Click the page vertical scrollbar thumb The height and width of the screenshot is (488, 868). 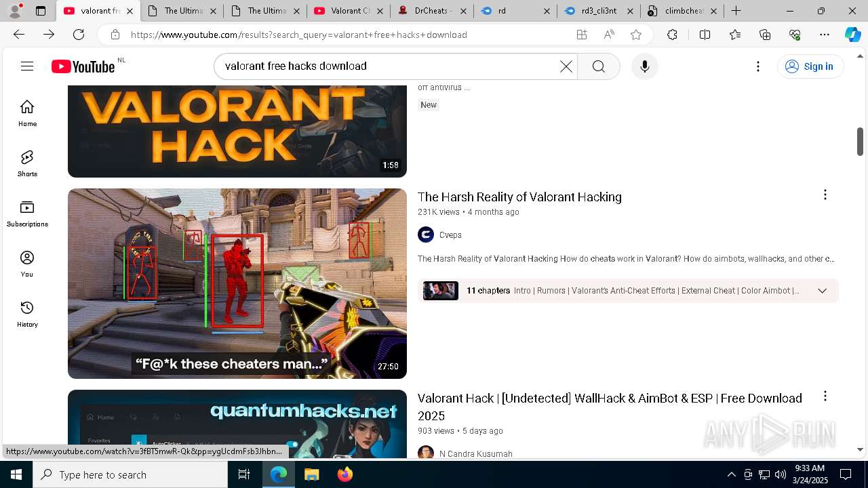(x=860, y=142)
